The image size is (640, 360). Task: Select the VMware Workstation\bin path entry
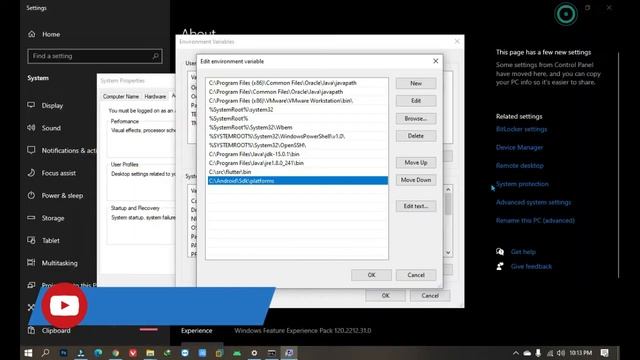(x=298, y=100)
